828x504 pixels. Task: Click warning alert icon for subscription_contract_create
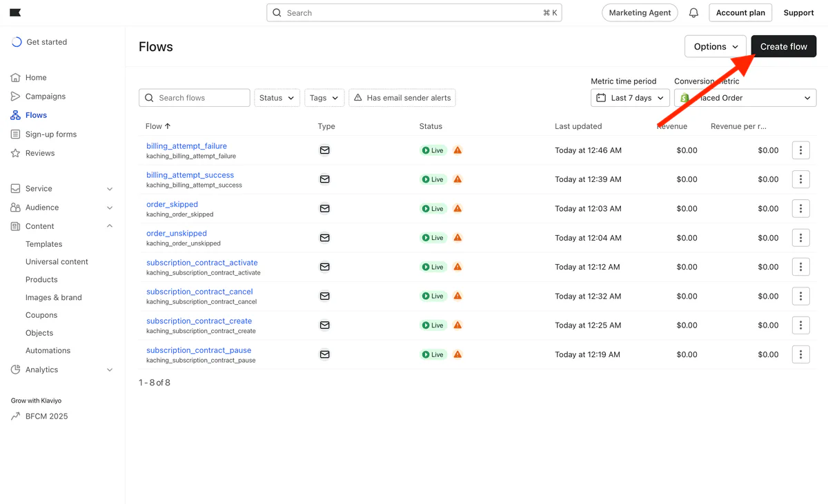pyautogui.click(x=457, y=325)
